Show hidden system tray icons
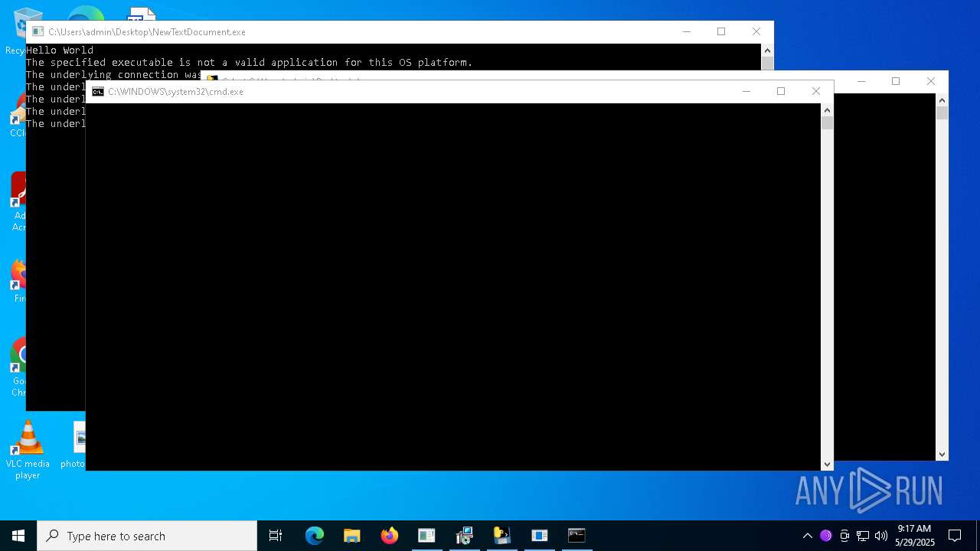This screenshot has width=980, height=551. [807, 536]
